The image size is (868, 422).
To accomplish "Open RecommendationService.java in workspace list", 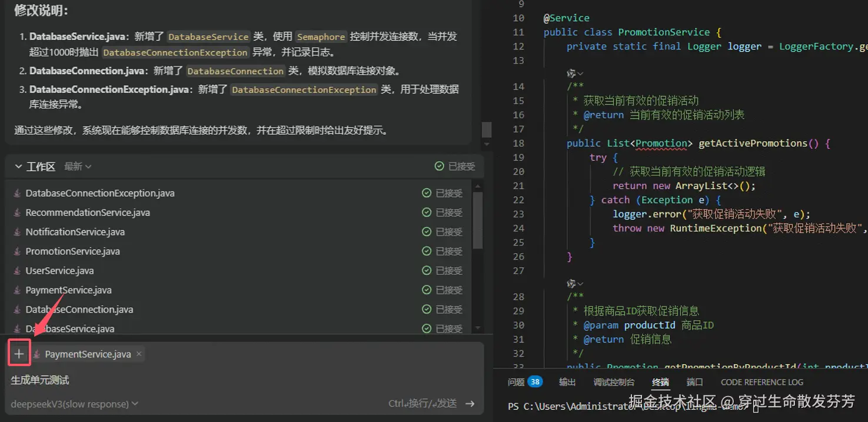I will pos(88,212).
